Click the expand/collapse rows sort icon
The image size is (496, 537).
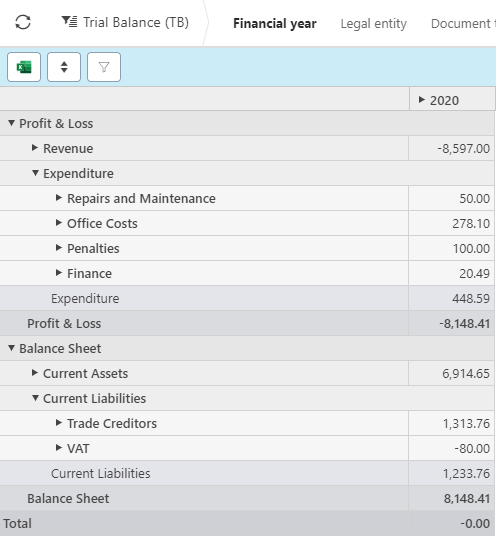click(x=64, y=67)
